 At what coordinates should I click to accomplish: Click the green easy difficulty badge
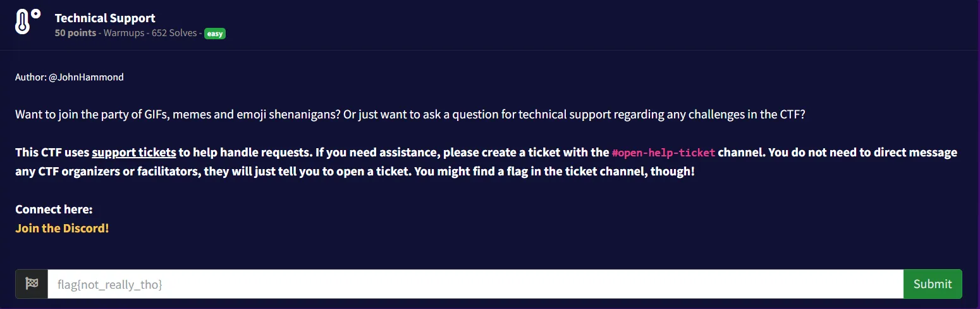click(x=215, y=34)
